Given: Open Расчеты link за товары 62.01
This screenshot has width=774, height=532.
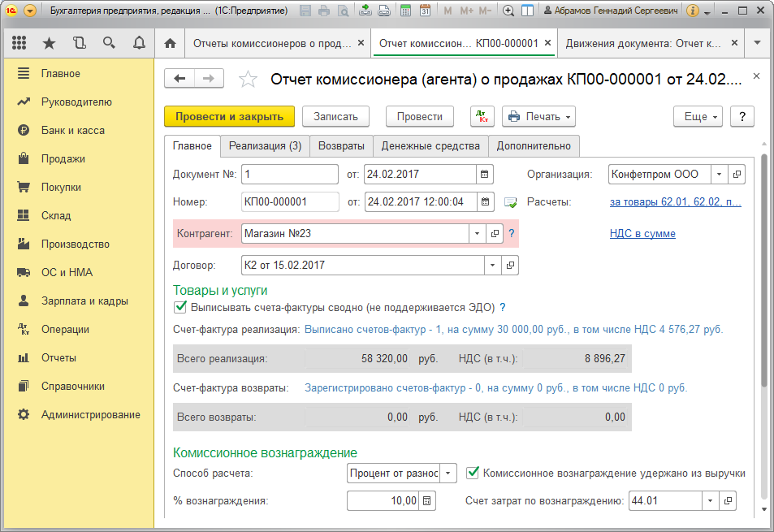Looking at the screenshot, I should 675,202.
